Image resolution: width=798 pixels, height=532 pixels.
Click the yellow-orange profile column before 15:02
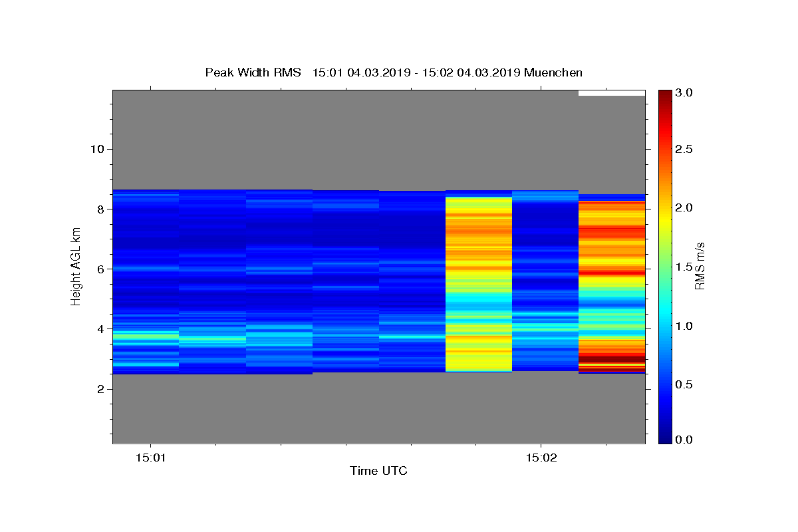click(479, 284)
